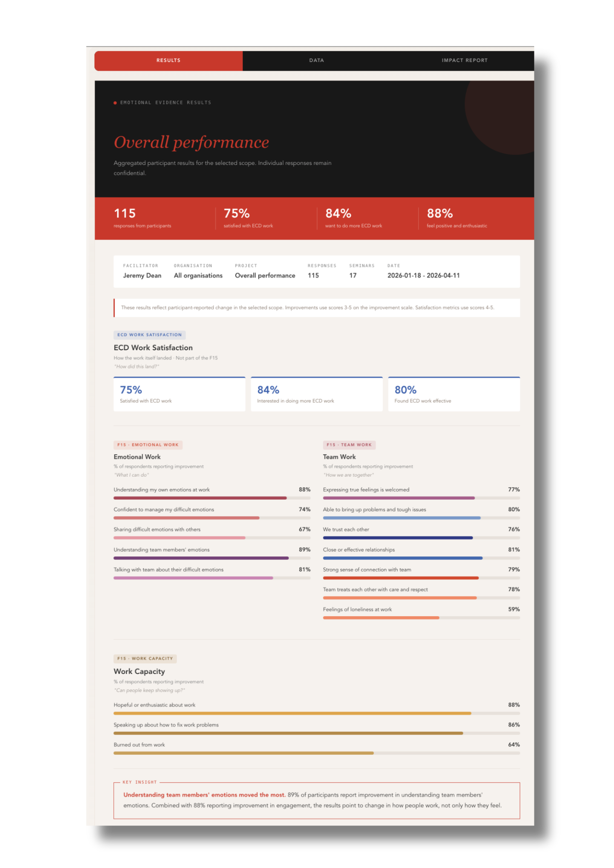Open the 84% Interested in doing more ECD work card

(x=317, y=394)
